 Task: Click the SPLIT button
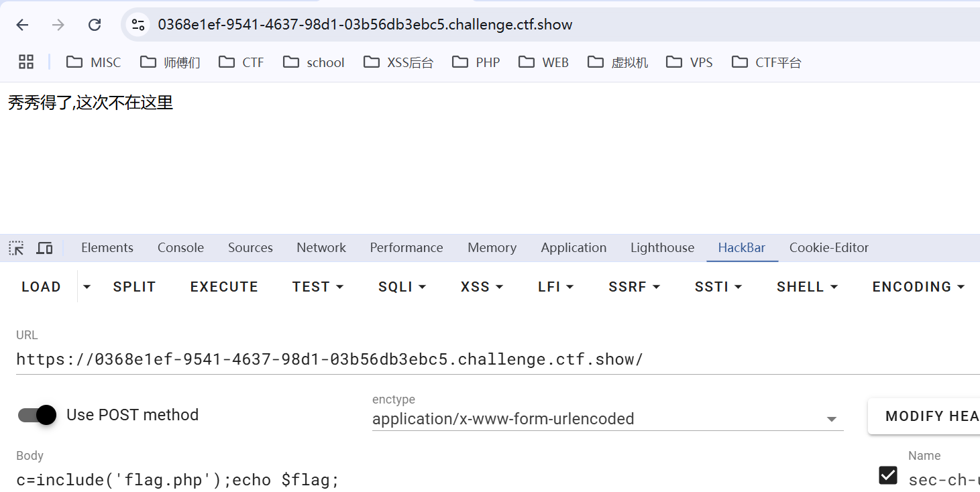(x=134, y=287)
